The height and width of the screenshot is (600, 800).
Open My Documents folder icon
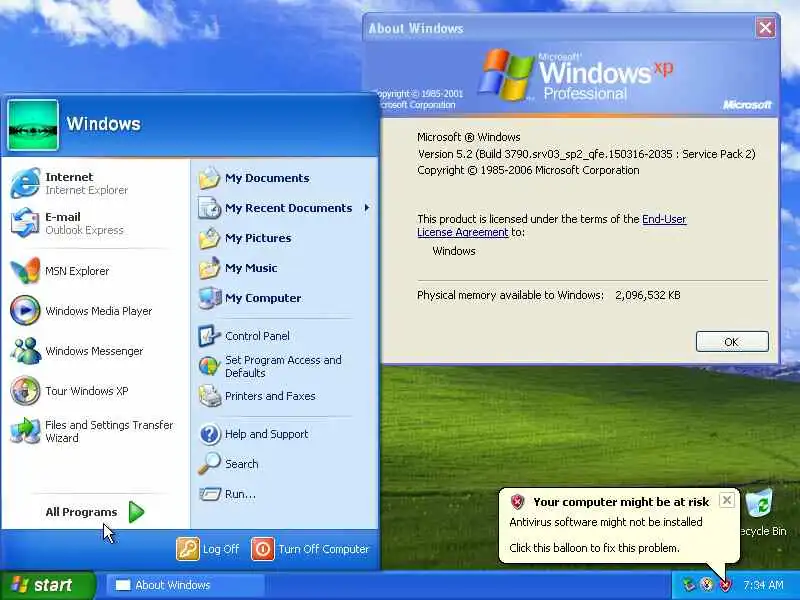209,178
